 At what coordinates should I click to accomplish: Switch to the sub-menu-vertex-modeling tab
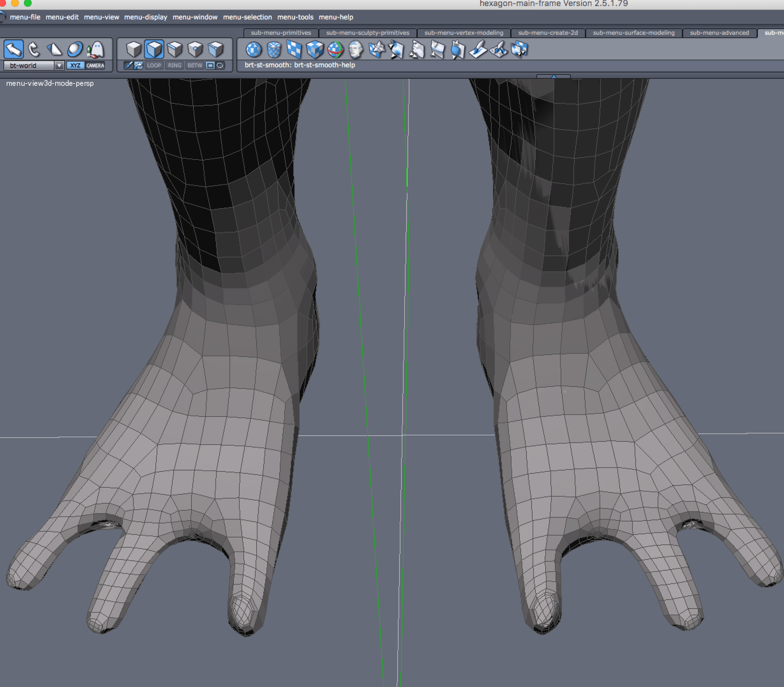coord(464,33)
